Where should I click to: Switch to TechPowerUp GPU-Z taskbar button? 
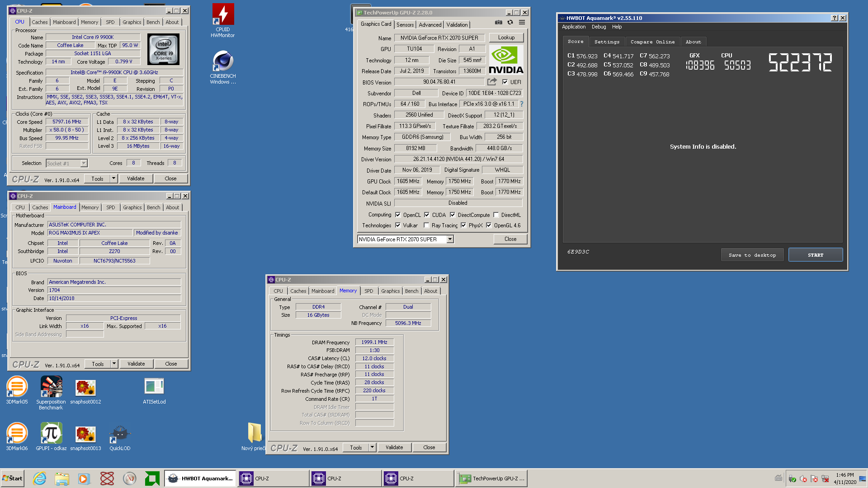pyautogui.click(x=492, y=479)
